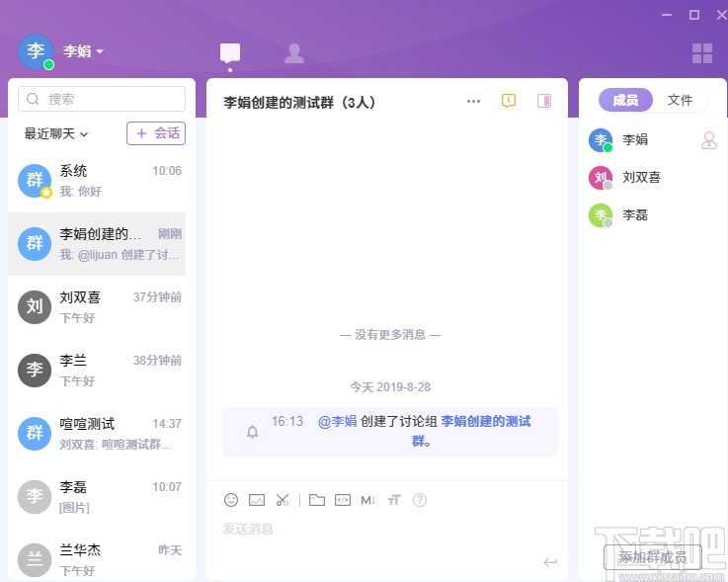Select member 李娟 in members list

[x=652, y=139]
